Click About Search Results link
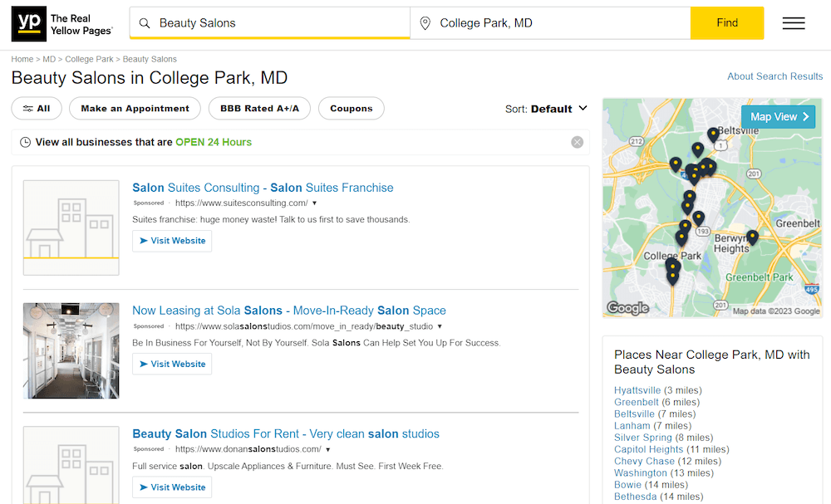 click(774, 76)
